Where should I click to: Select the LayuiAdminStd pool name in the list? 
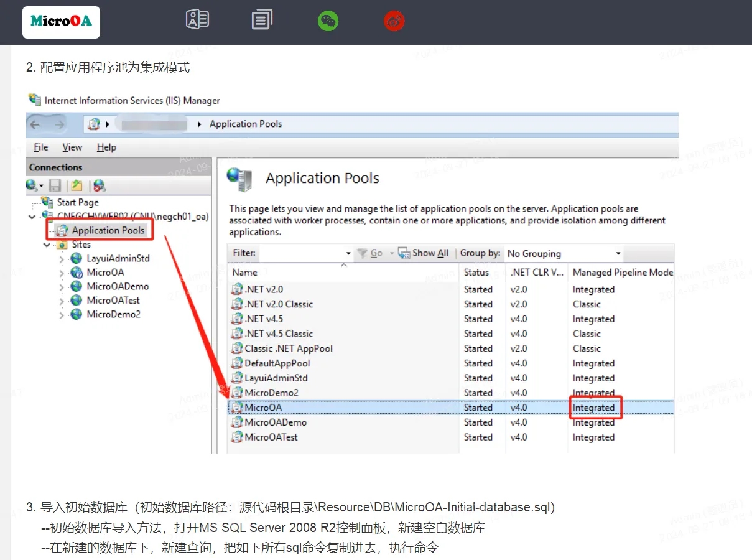pos(276,378)
